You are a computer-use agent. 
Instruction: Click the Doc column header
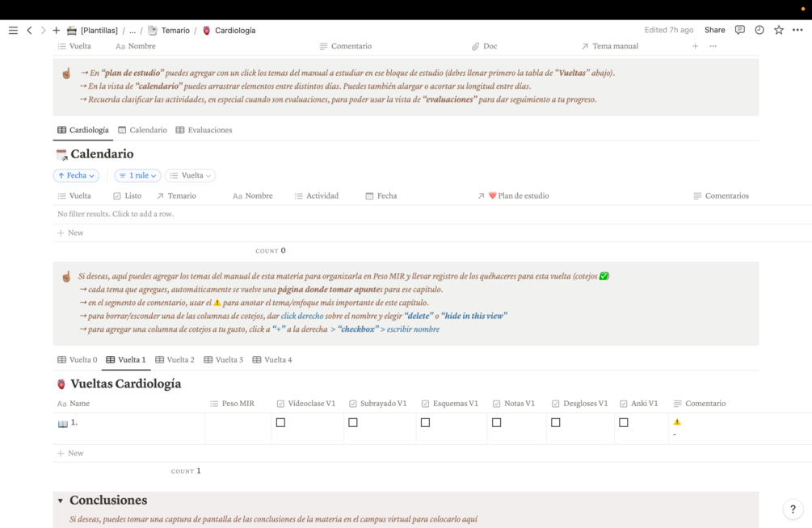click(484, 46)
